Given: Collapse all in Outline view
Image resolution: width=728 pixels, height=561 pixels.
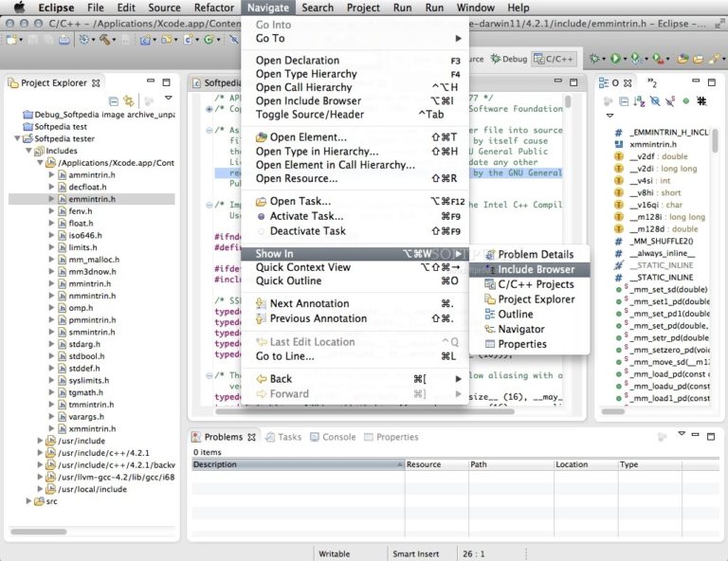Looking at the screenshot, I should [624, 101].
